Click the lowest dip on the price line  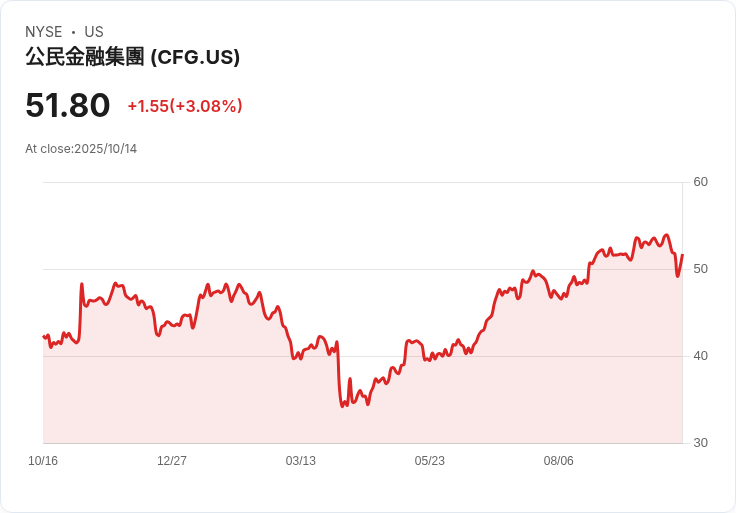343,406
